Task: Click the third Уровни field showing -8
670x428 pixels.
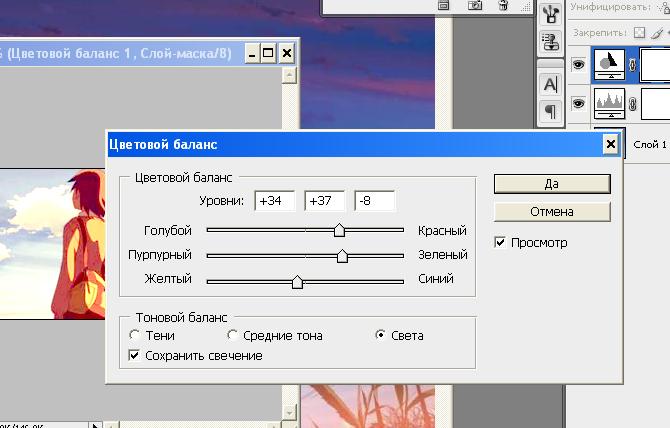Action: [375, 201]
